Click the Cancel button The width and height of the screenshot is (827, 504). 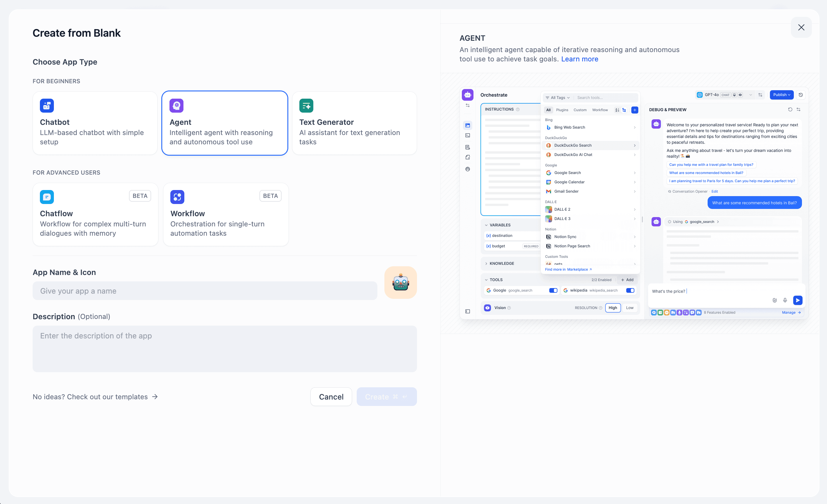pos(331,396)
